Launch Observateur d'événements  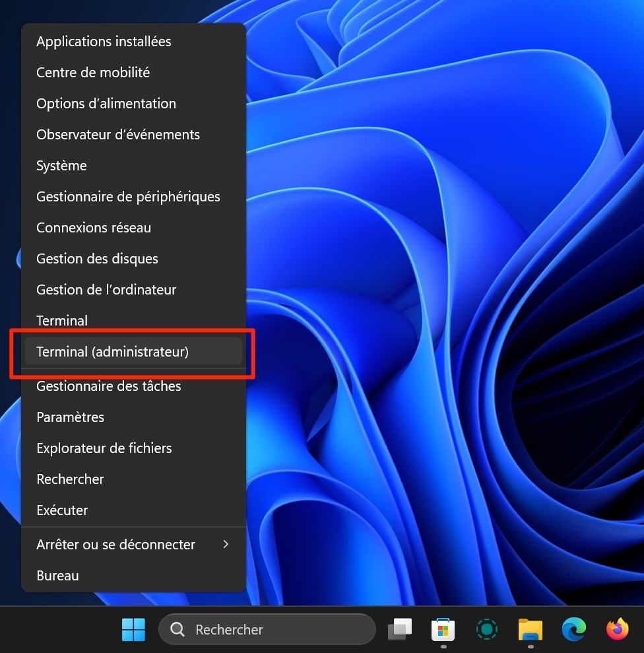[133, 135]
